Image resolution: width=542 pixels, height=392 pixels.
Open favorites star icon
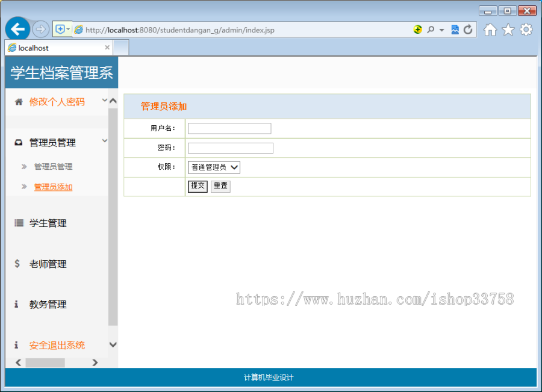(508, 30)
